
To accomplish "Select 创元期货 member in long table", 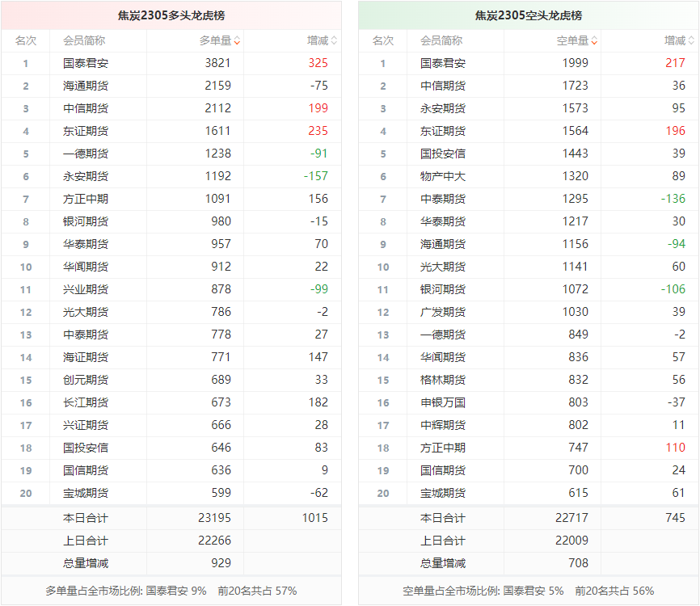I will (85, 380).
